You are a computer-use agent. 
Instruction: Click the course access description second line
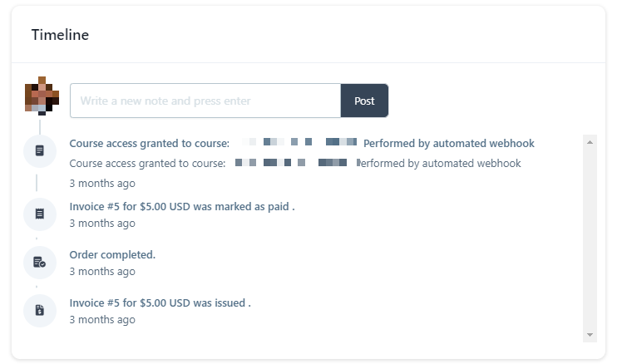[295, 163]
